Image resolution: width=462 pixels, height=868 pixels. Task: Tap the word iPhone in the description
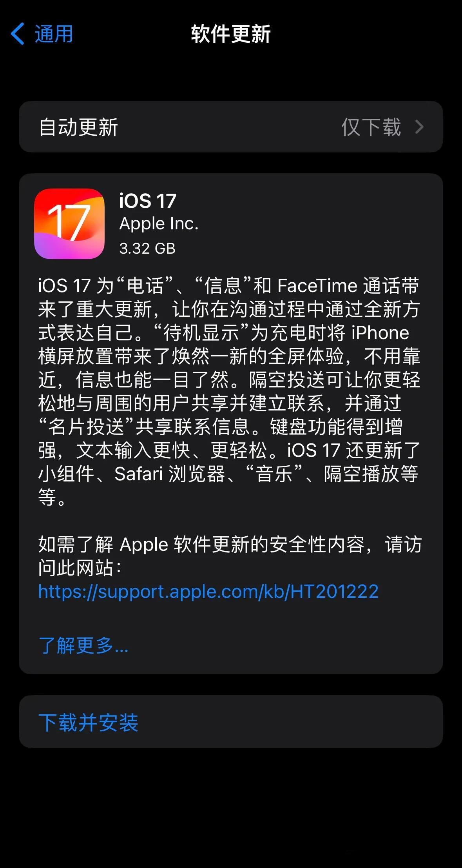pyautogui.click(x=380, y=332)
